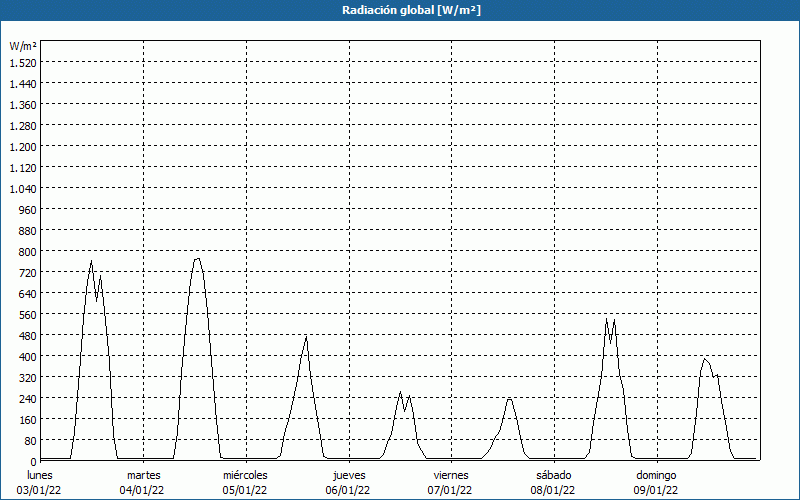Click the 1.040 y-axis value
800x500 pixels.
pyautogui.click(x=23, y=188)
